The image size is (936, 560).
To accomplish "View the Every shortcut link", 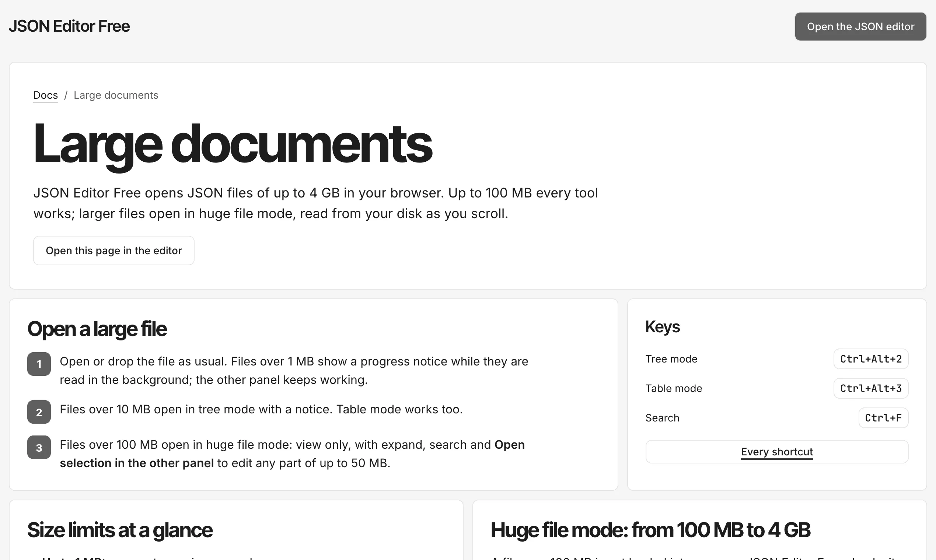I will (777, 452).
